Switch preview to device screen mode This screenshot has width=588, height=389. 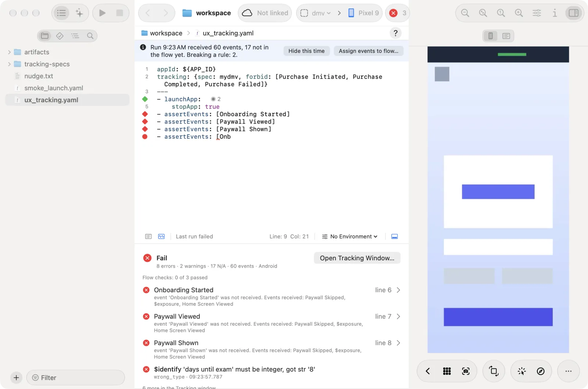(491, 36)
